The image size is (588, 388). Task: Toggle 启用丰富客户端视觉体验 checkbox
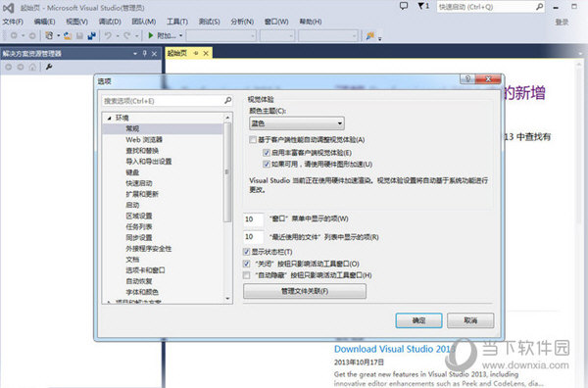pyautogui.click(x=267, y=153)
